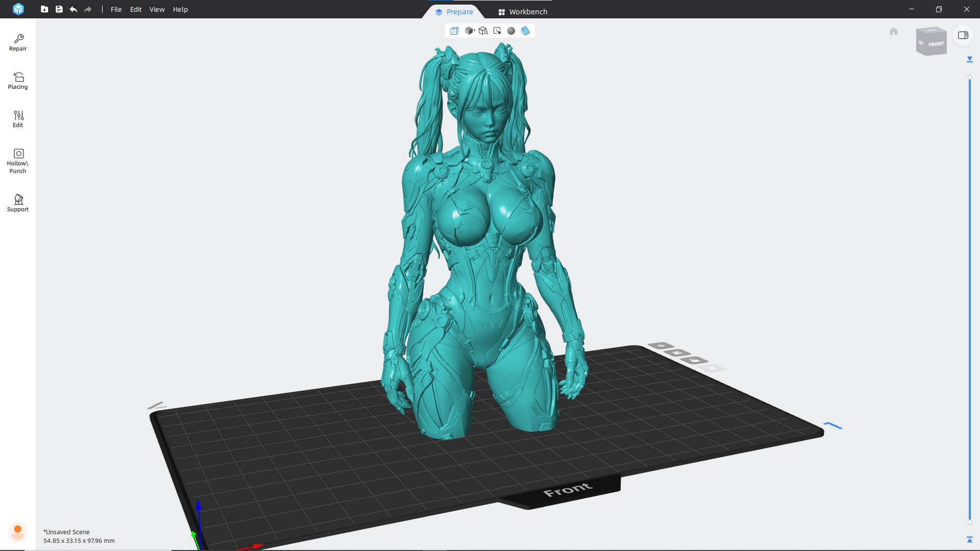Viewport: 980px width, 551px height.
Task: Click the user account avatar icon
Action: [x=18, y=532]
